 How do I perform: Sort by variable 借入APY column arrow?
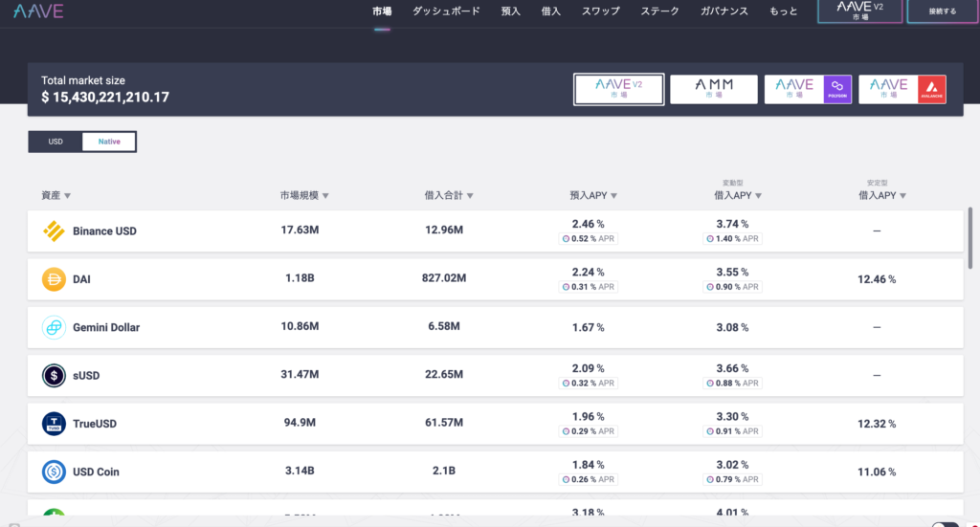coord(758,196)
